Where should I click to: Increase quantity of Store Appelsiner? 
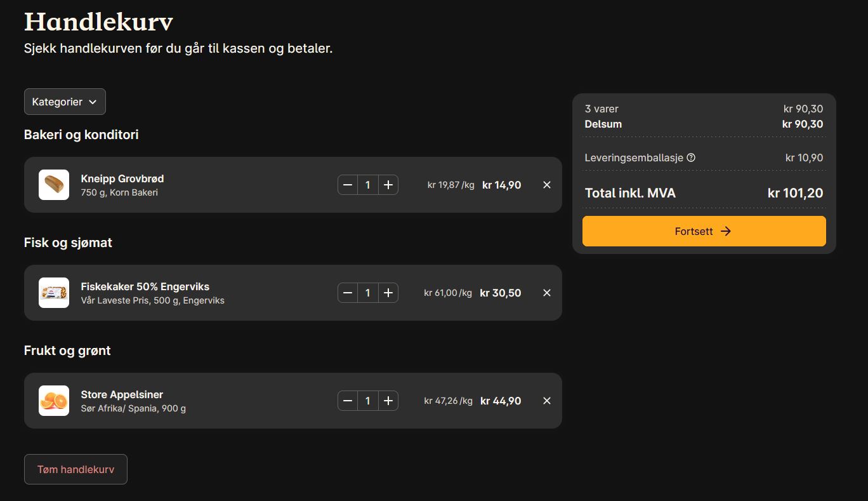click(388, 401)
